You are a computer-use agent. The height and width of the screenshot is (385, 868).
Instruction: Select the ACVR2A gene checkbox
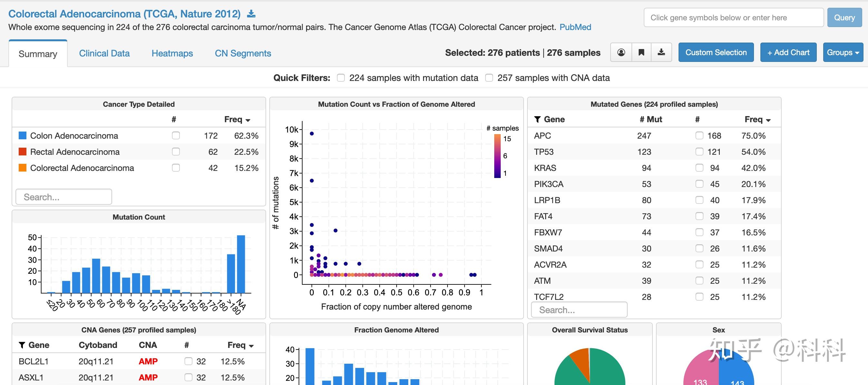(699, 265)
